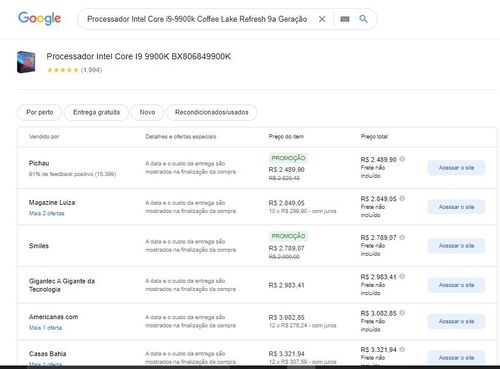Click Acessar o site for Casas Bahia
Image resolution: width=500 pixels, height=369 pixels.
click(x=456, y=358)
